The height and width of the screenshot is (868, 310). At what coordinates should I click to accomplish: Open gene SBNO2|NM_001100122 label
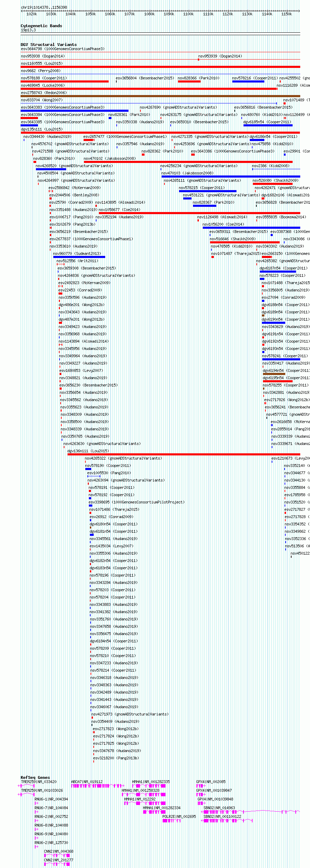(x=222, y=816)
